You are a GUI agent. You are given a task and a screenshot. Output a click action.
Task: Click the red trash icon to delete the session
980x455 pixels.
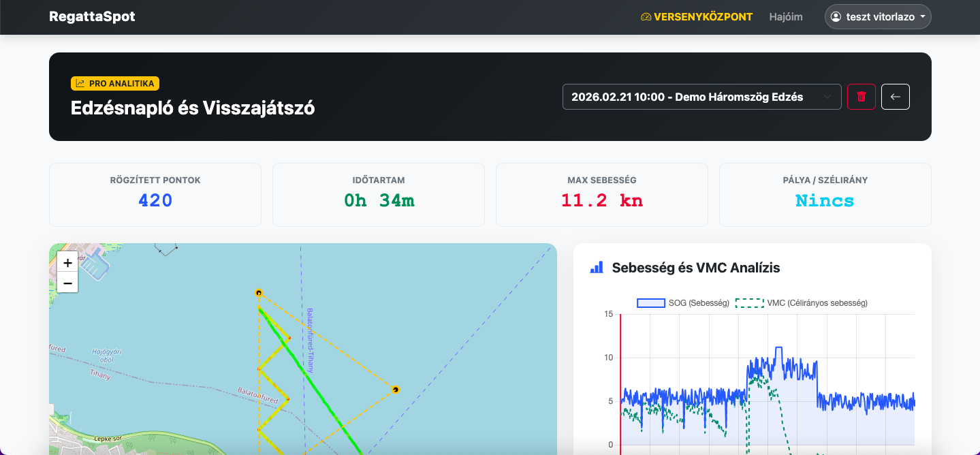pos(861,96)
